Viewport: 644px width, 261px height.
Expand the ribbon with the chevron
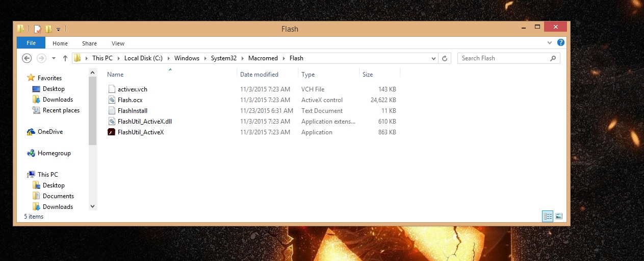[550, 43]
